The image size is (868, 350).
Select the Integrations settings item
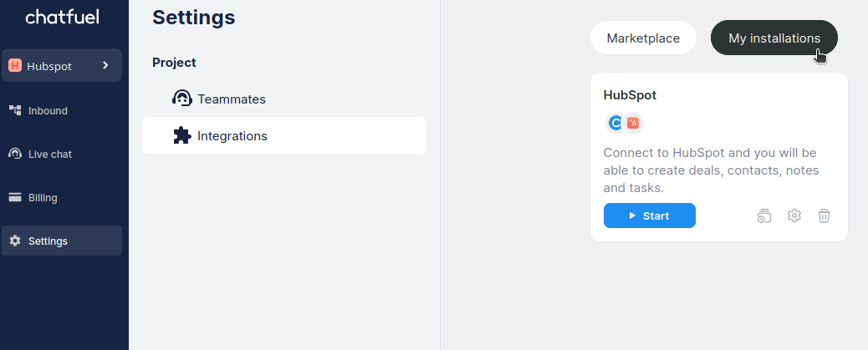(232, 136)
